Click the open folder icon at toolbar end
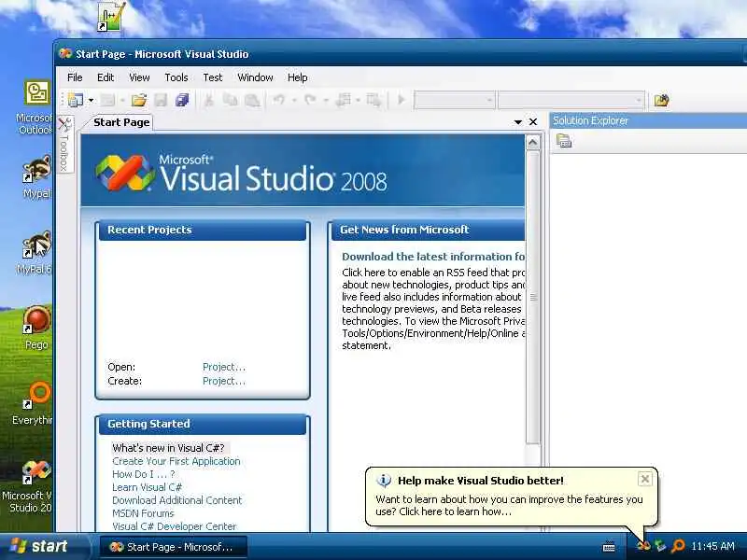The image size is (747, 560). coord(661,100)
